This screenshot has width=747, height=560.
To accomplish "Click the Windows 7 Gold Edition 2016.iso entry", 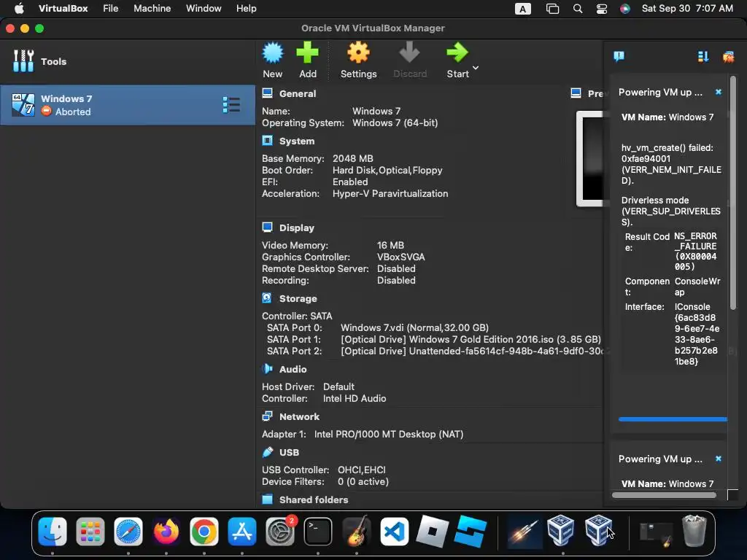I will 471,339.
